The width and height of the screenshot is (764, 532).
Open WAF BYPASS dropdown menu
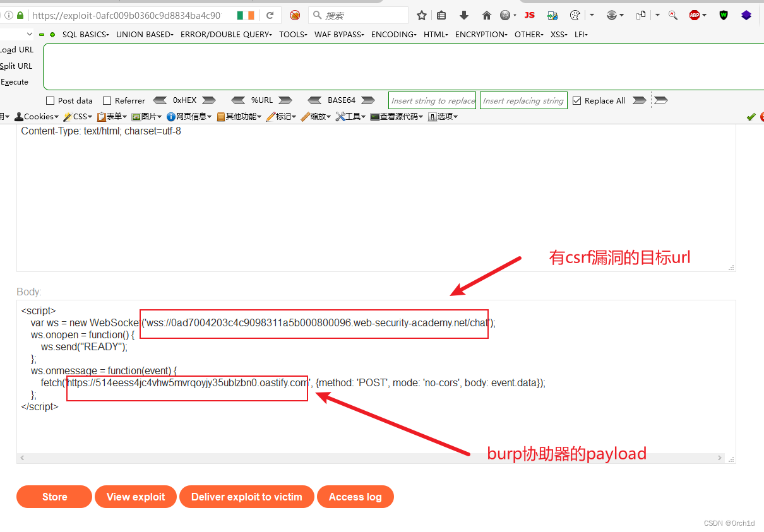[x=339, y=35]
